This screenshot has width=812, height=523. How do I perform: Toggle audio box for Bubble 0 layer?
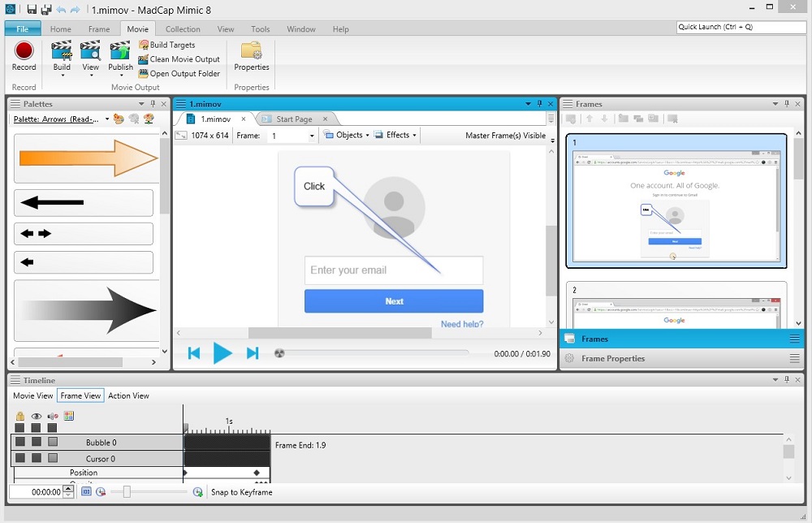(x=53, y=442)
